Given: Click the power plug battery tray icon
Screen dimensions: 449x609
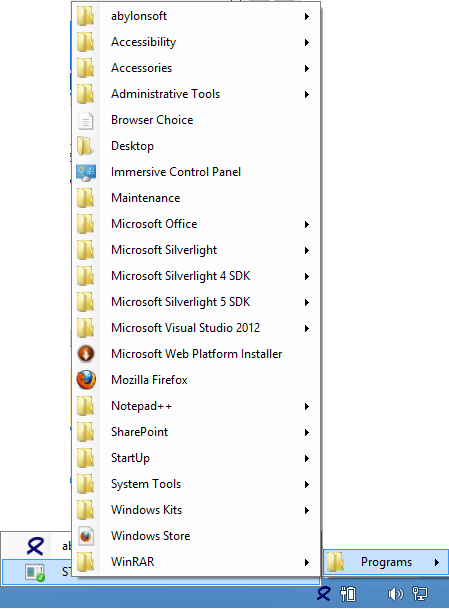Looking at the screenshot, I should click(x=348, y=594).
